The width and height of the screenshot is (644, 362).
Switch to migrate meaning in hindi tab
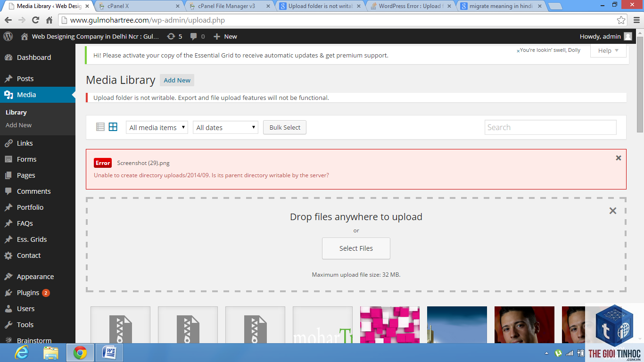click(x=502, y=6)
